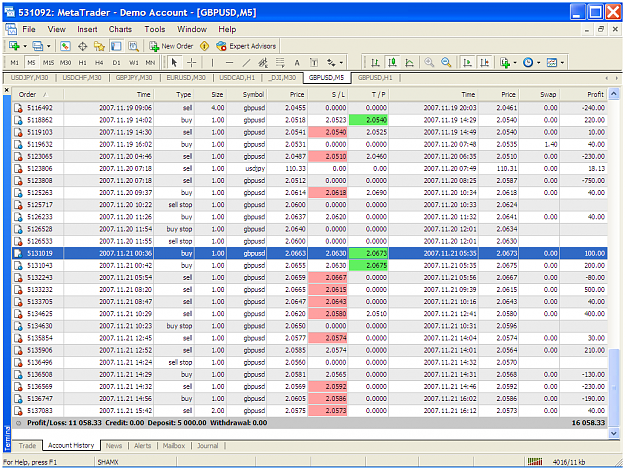Expand the Indicators dropdown arrow
Screen dimensions: 625x470
pyautogui.click(x=515, y=63)
